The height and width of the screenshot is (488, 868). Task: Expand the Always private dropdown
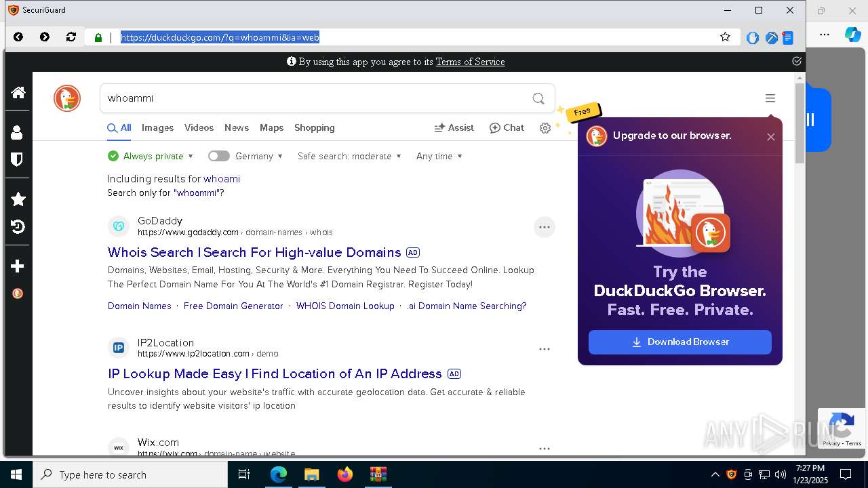click(x=151, y=156)
